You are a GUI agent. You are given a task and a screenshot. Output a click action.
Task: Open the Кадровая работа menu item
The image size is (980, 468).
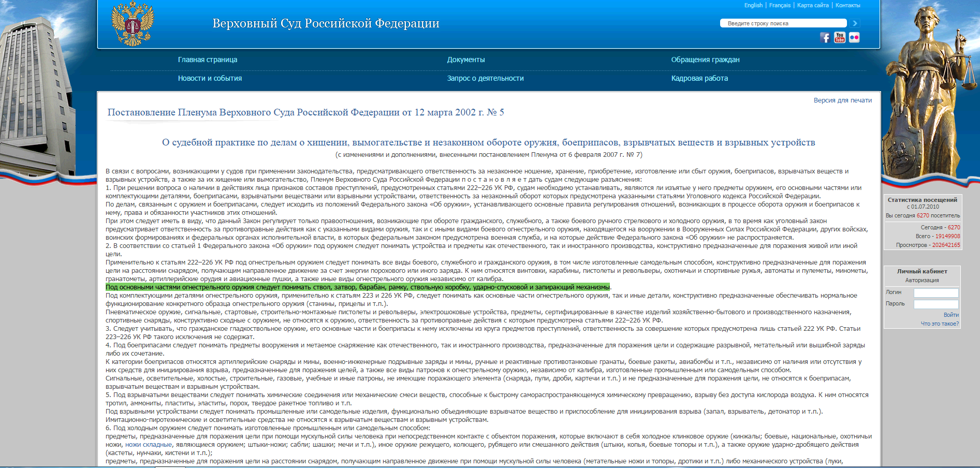point(699,78)
